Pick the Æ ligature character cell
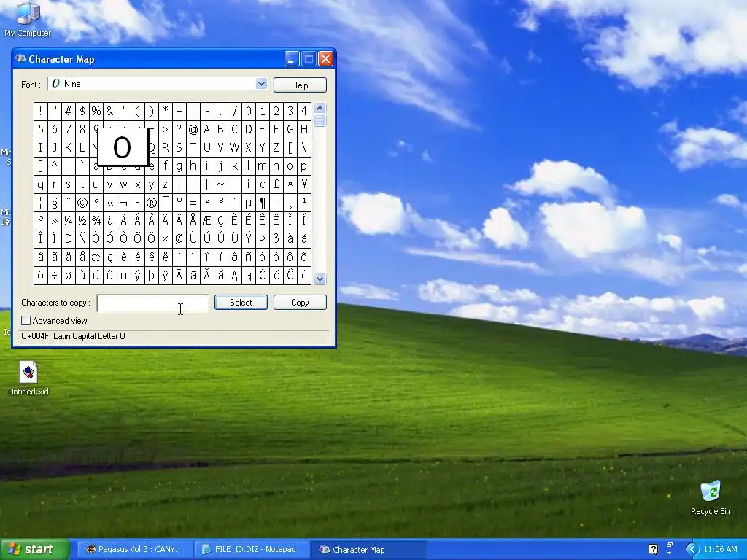Viewport: 747px width, 560px height. (x=206, y=221)
